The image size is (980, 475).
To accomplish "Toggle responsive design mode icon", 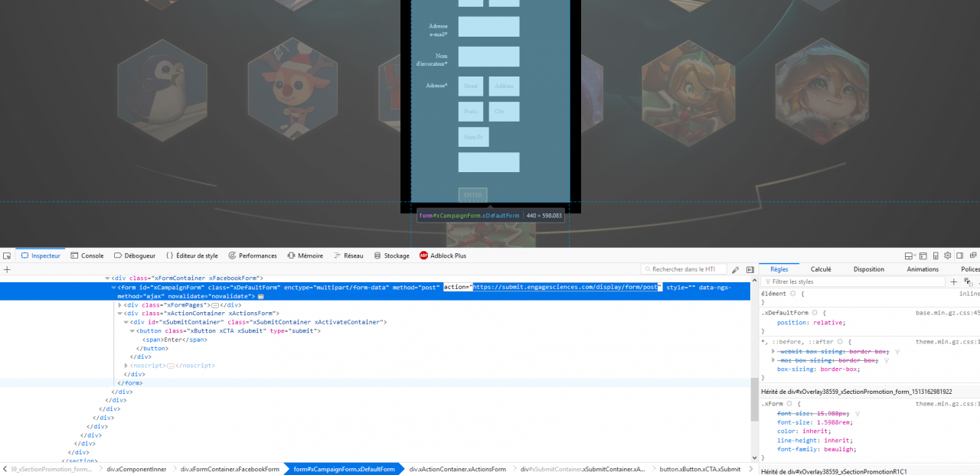I will (x=935, y=255).
